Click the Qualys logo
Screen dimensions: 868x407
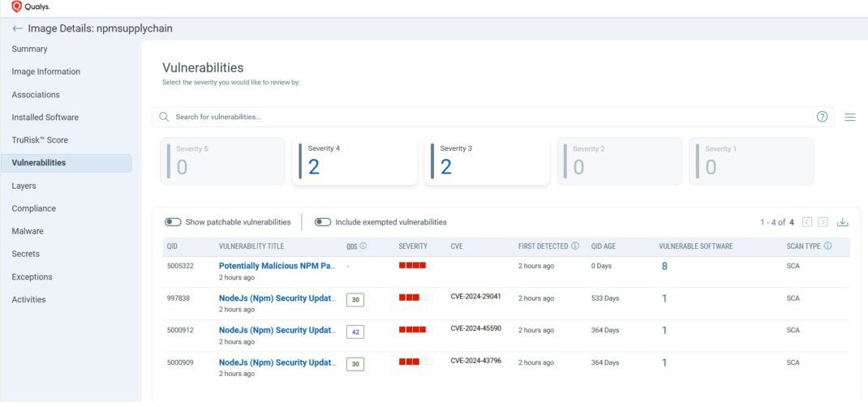click(31, 6)
